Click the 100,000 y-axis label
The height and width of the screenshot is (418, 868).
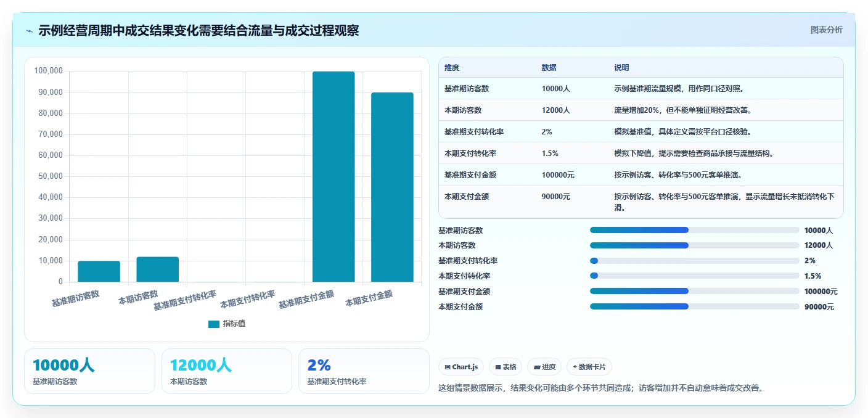coord(49,71)
